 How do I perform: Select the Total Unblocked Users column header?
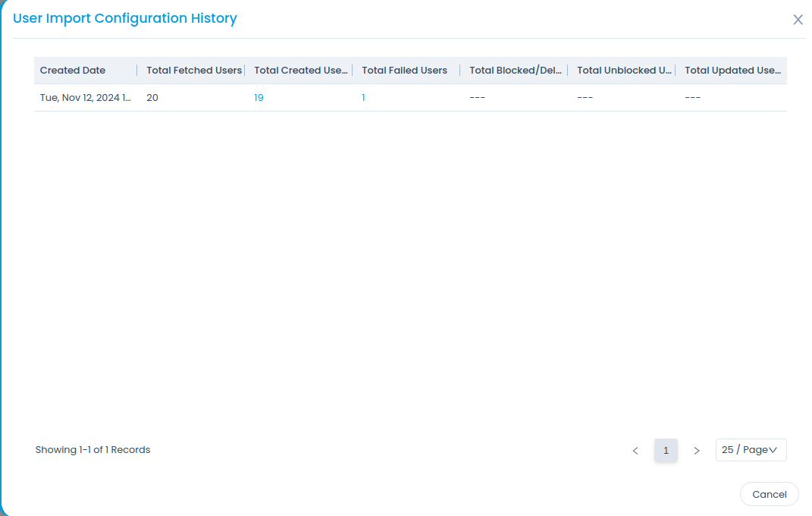pyautogui.click(x=624, y=71)
